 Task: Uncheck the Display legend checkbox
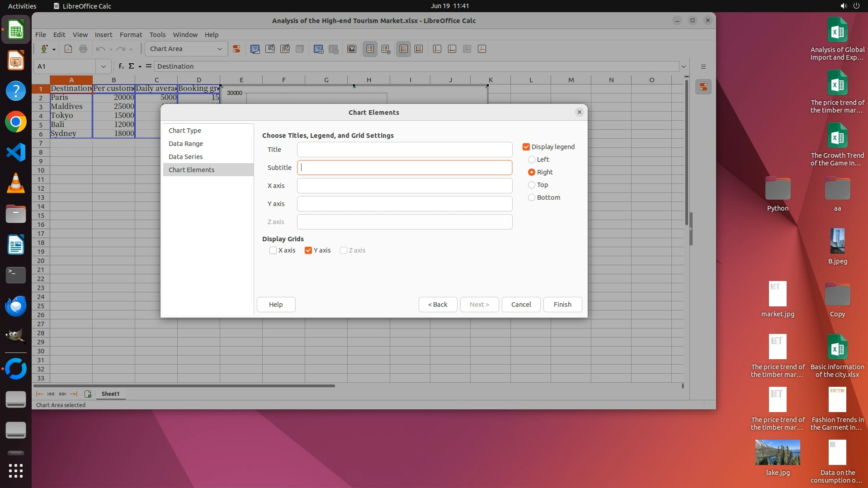[x=526, y=147]
